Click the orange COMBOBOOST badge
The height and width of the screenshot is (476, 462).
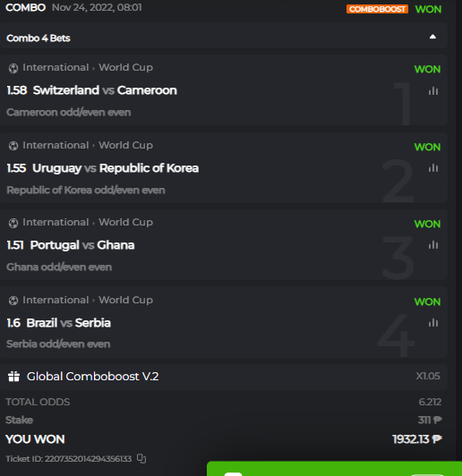click(x=377, y=9)
